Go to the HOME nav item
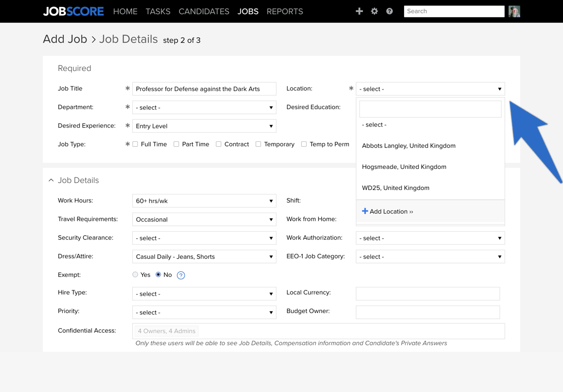 tap(125, 12)
